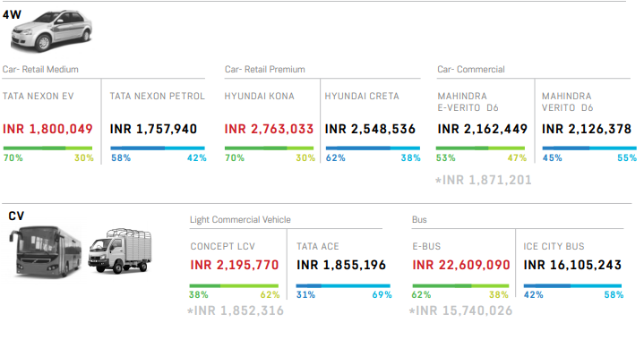
Task: Click the Car- Commercial heading
Action: [x=471, y=70]
